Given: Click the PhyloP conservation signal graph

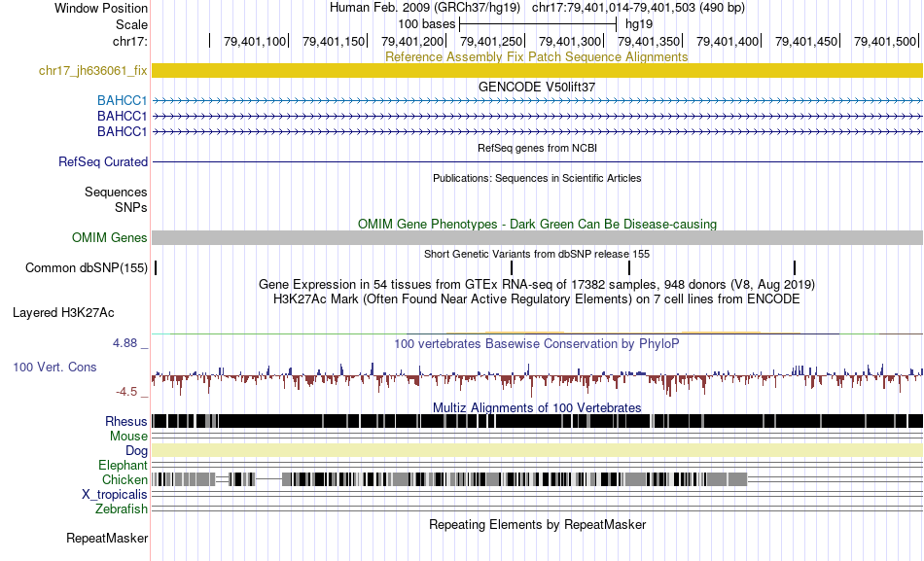Looking at the screenshot, I should pyautogui.click(x=537, y=378).
